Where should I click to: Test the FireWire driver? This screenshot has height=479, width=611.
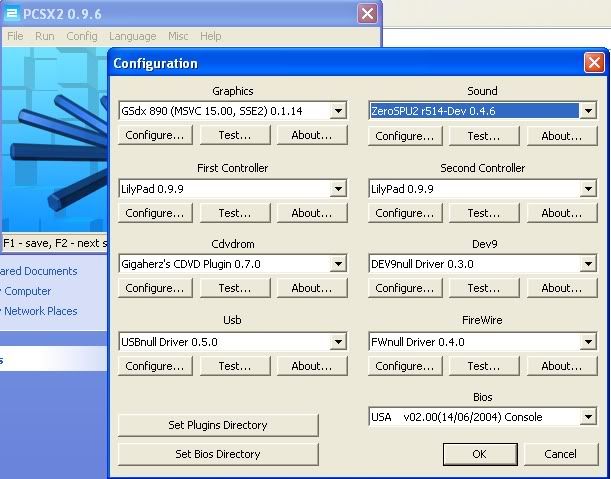484,366
